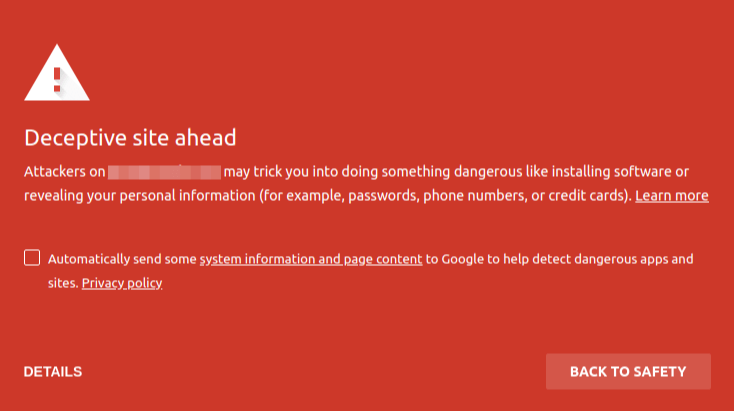Click the red exclamation mark inside the triangle

click(57, 80)
